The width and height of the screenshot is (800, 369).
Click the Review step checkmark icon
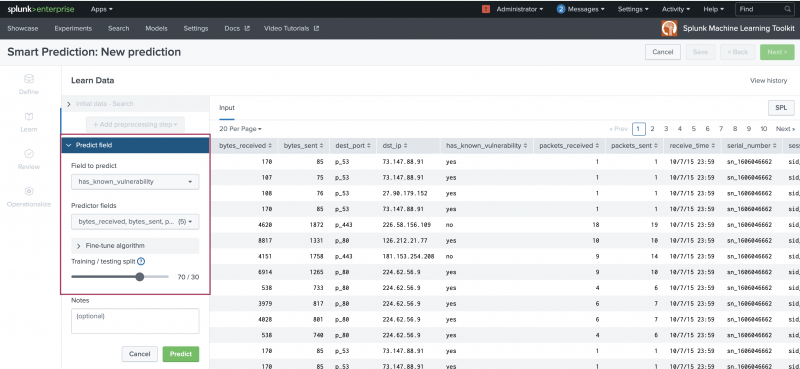click(29, 154)
